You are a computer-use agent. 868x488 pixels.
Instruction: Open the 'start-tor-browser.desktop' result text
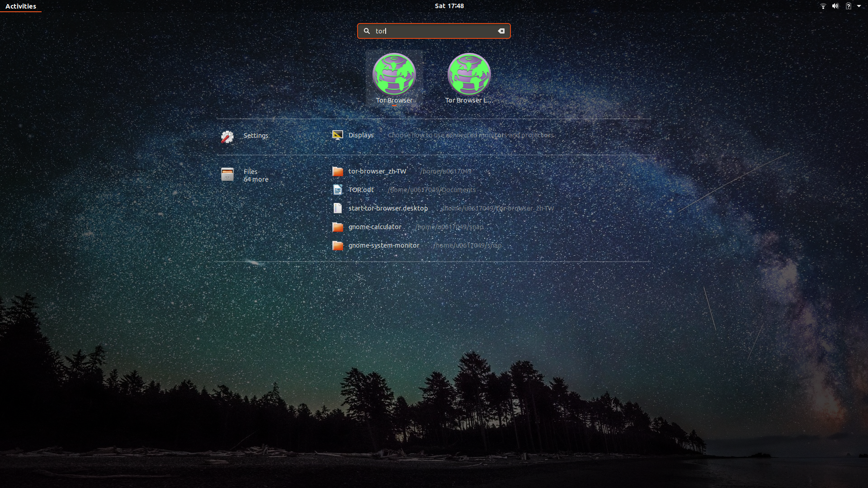388,208
